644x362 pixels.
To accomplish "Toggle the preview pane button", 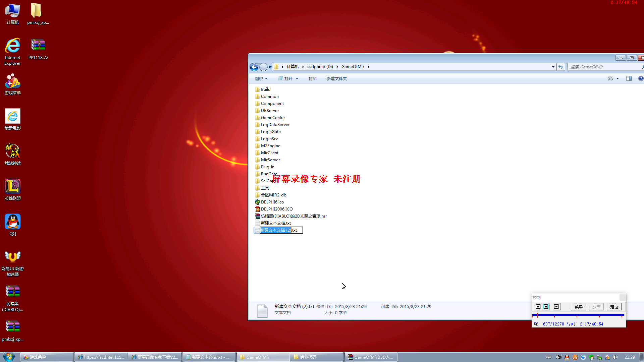I will point(629,78).
